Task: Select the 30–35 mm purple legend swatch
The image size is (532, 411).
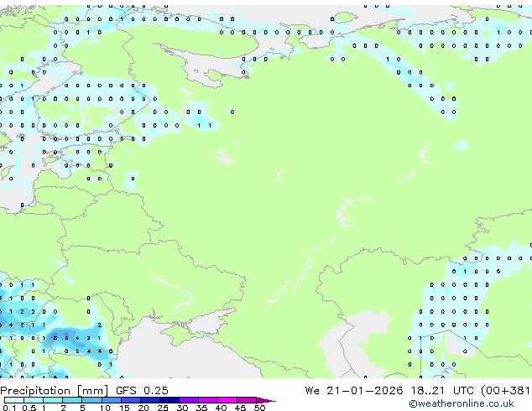Action: pyautogui.click(x=189, y=400)
